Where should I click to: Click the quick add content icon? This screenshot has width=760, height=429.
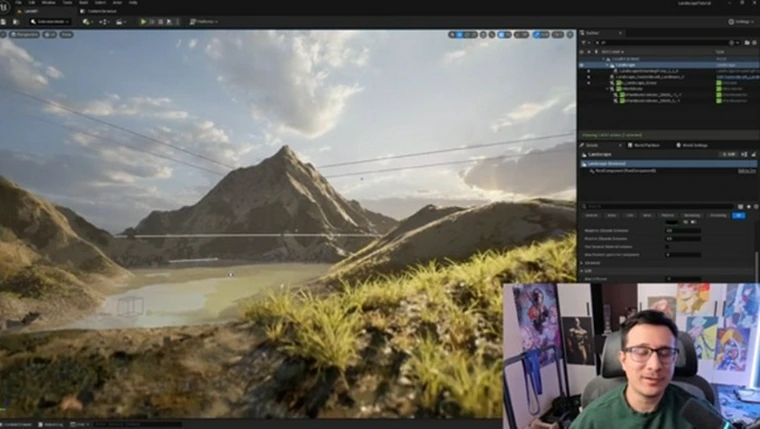click(87, 21)
